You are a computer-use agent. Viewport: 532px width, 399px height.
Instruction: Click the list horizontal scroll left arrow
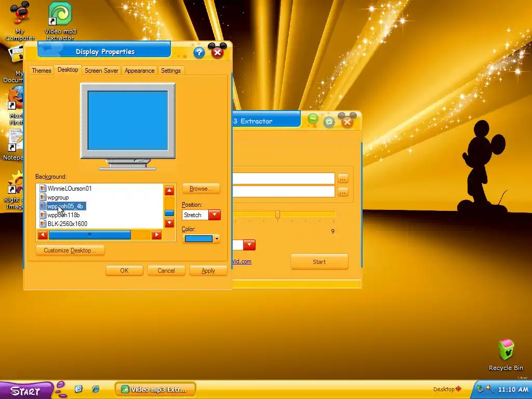[x=43, y=235]
